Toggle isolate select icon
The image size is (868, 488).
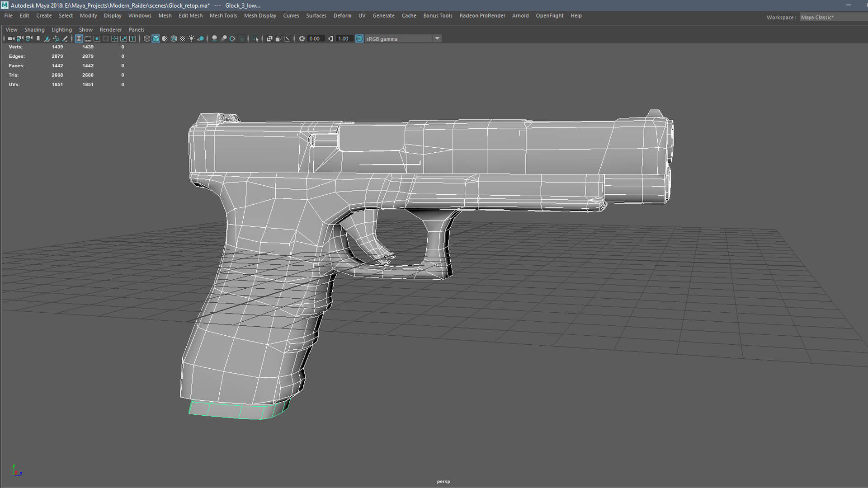255,39
